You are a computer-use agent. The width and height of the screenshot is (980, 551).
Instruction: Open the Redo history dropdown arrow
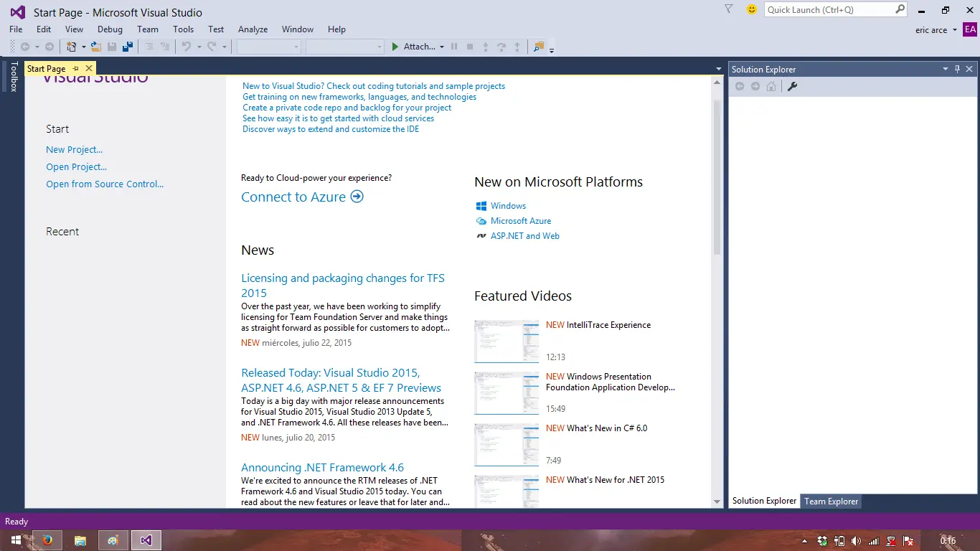pyautogui.click(x=224, y=47)
